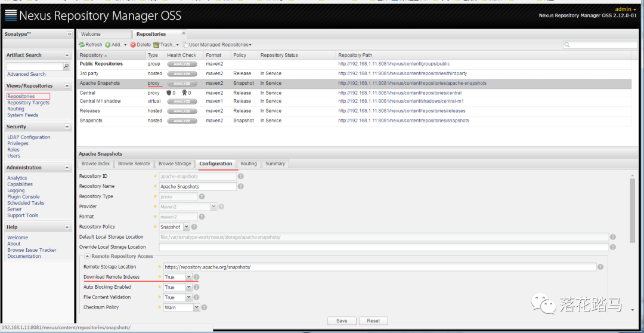Image resolution: width=644 pixels, height=333 pixels.
Task: Open the central repository path URL
Action: point(400,93)
